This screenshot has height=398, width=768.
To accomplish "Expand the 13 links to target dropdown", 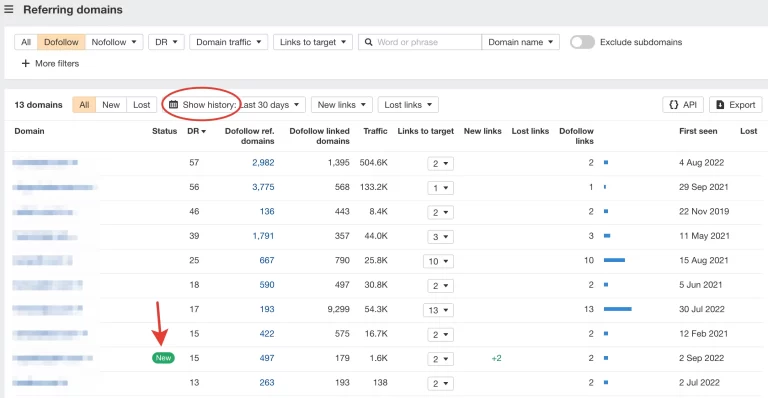I will coord(438,310).
